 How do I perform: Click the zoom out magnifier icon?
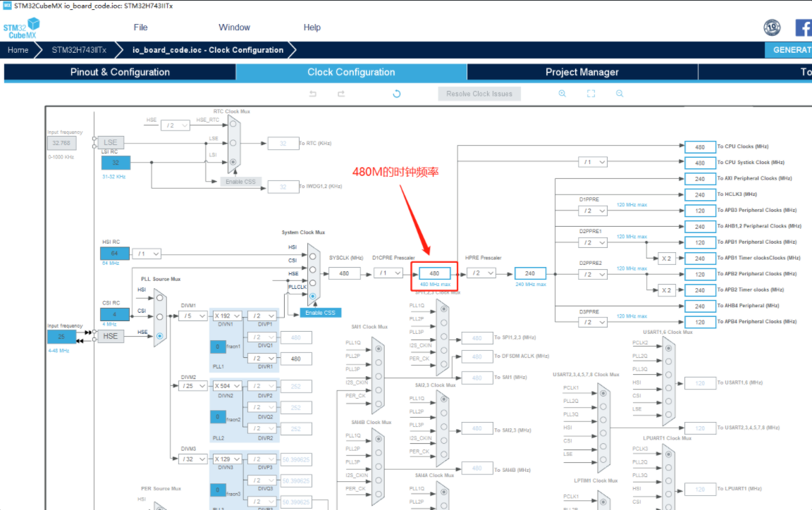pyautogui.click(x=619, y=93)
